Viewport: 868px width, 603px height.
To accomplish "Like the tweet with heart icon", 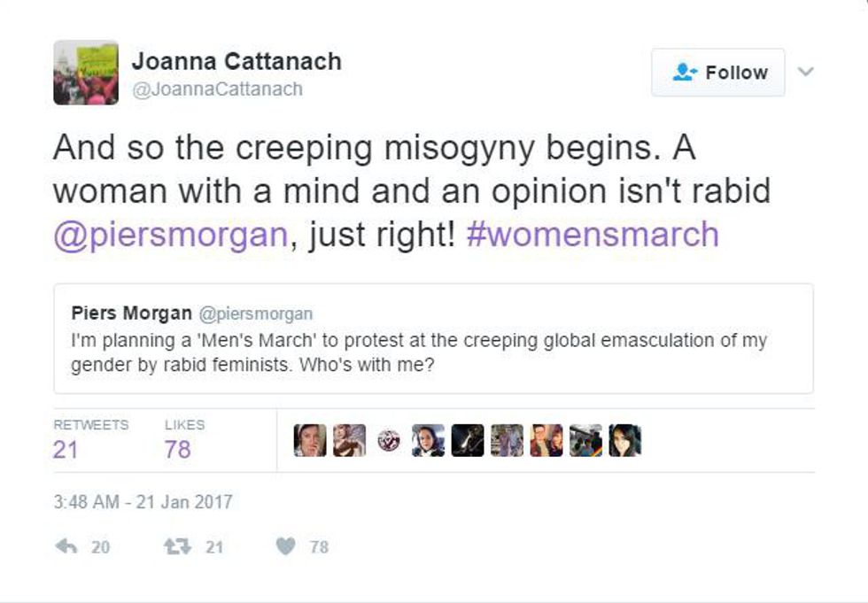I will coord(284,546).
